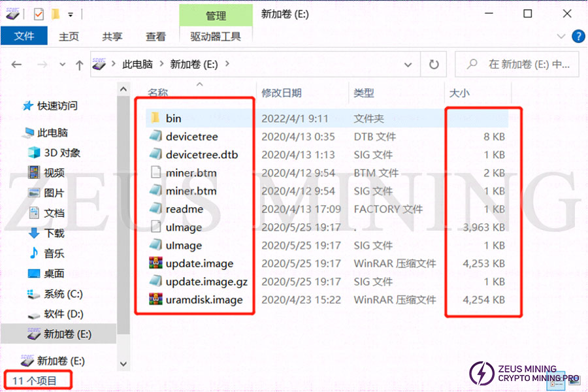Click the blue Help question mark icon
The height and width of the screenshot is (392, 588).
coord(578,37)
